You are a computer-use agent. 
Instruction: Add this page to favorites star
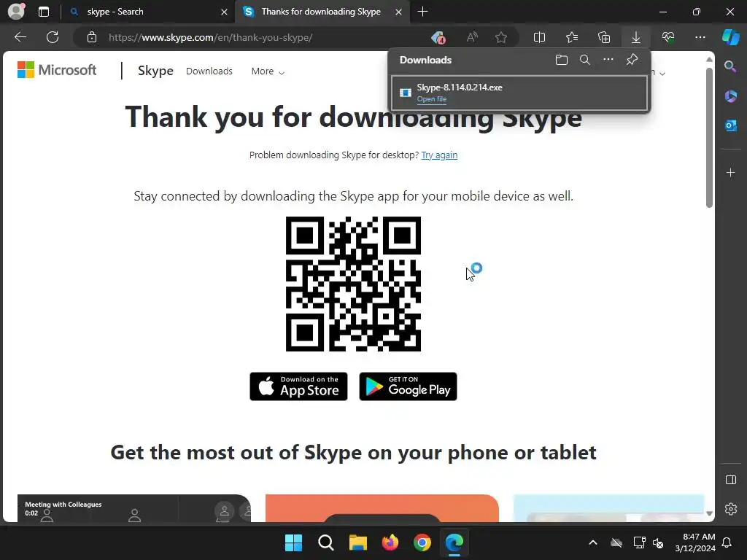click(x=500, y=37)
